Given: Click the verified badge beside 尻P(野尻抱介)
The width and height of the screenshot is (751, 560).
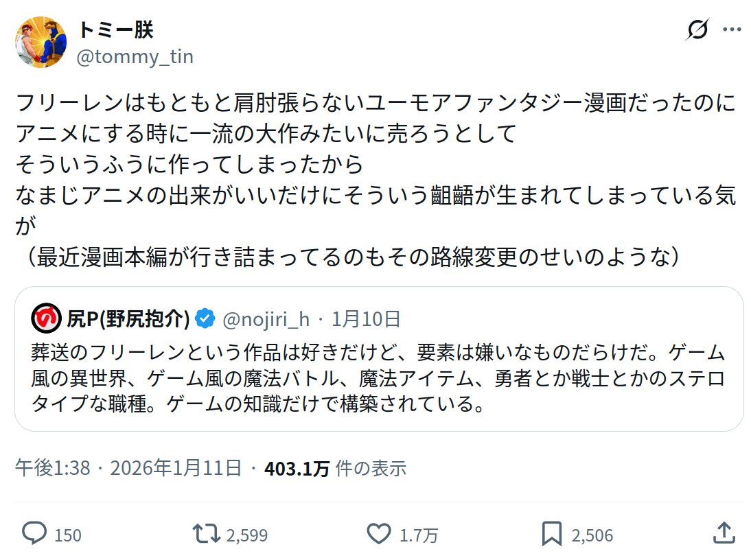Looking at the screenshot, I should click(x=205, y=319).
